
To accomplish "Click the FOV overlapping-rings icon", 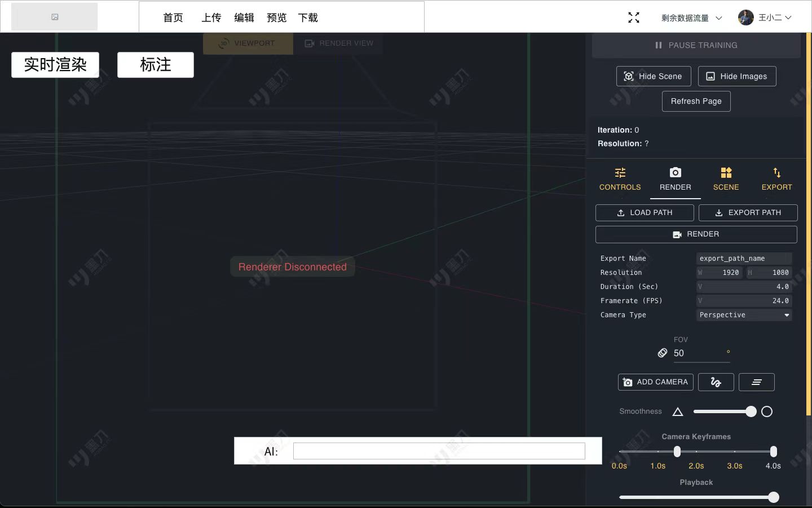I will pos(663,353).
